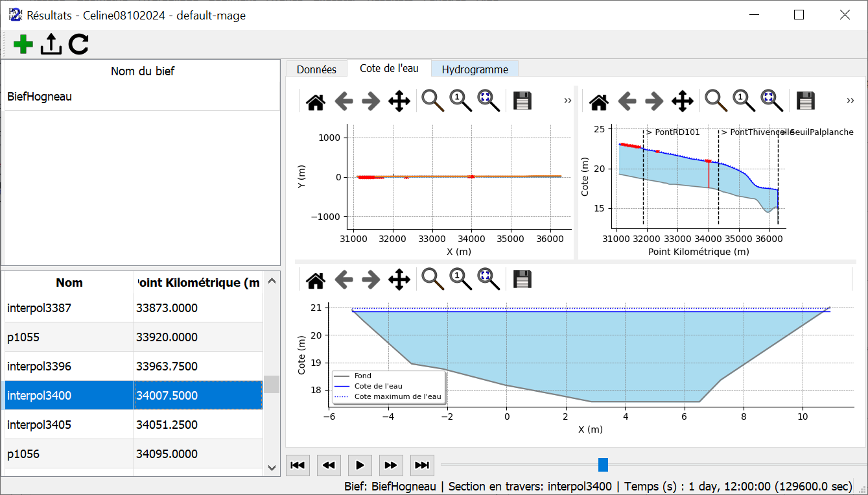Activate pan tool in water profile plot
The height and width of the screenshot is (495, 868).
682,101
